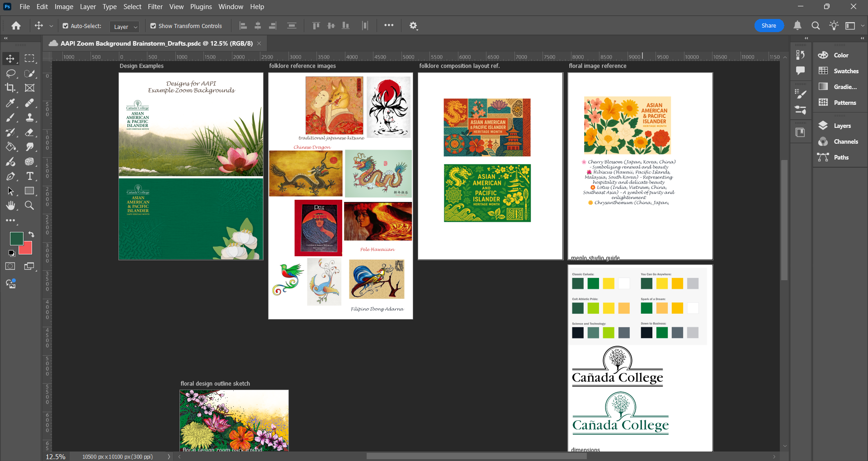This screenshot has height=461, width=868.
Task: Open the Image menu
Action: coord(64,7)
